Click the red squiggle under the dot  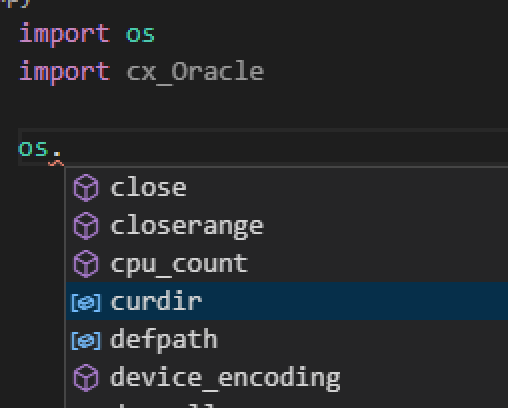pyautogui.click(x=56, y=163)
